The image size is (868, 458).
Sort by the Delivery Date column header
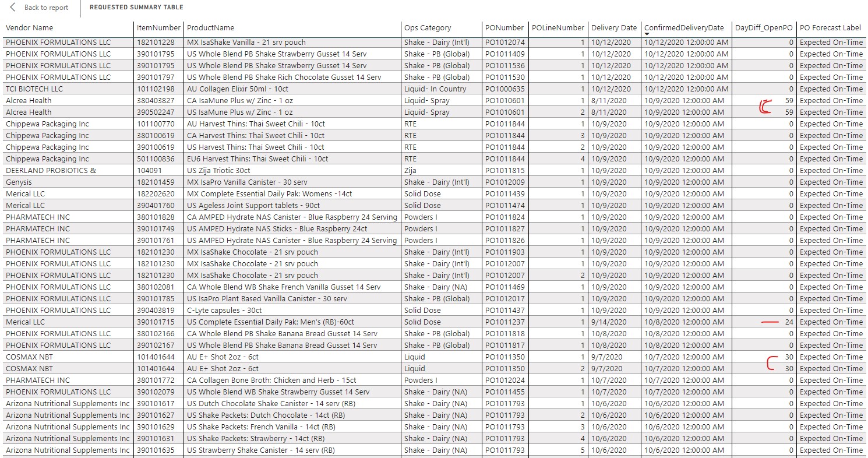[x=614, y=27]
